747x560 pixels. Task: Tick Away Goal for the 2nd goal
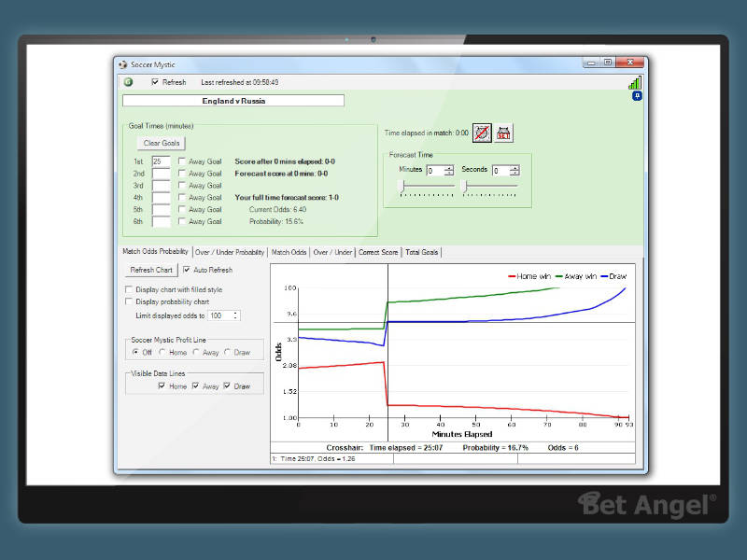(182, 174)
